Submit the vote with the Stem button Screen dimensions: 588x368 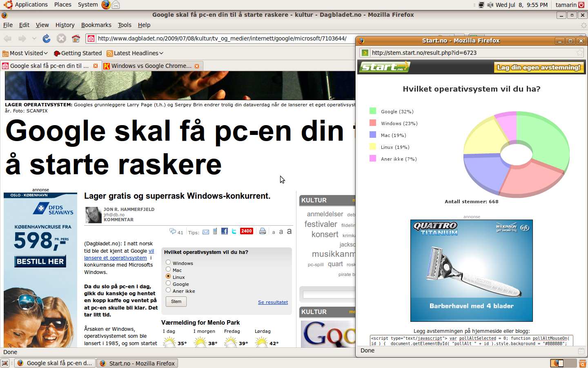tap(176, 301)
